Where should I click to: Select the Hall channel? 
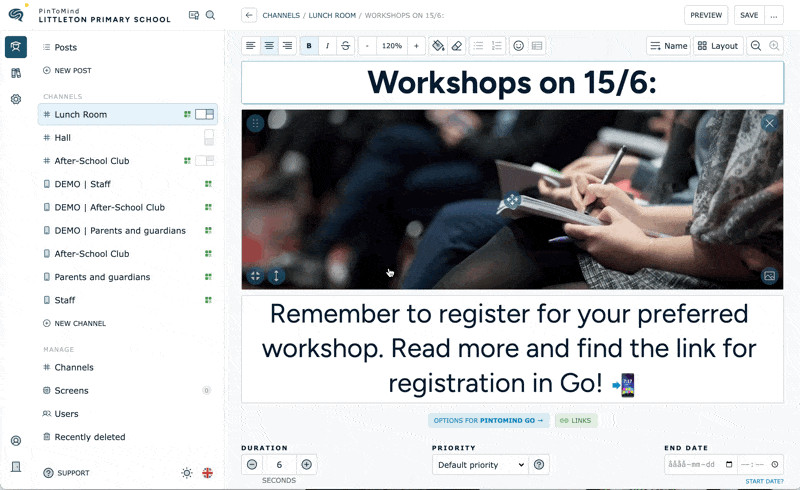click(x=128, y=138)
